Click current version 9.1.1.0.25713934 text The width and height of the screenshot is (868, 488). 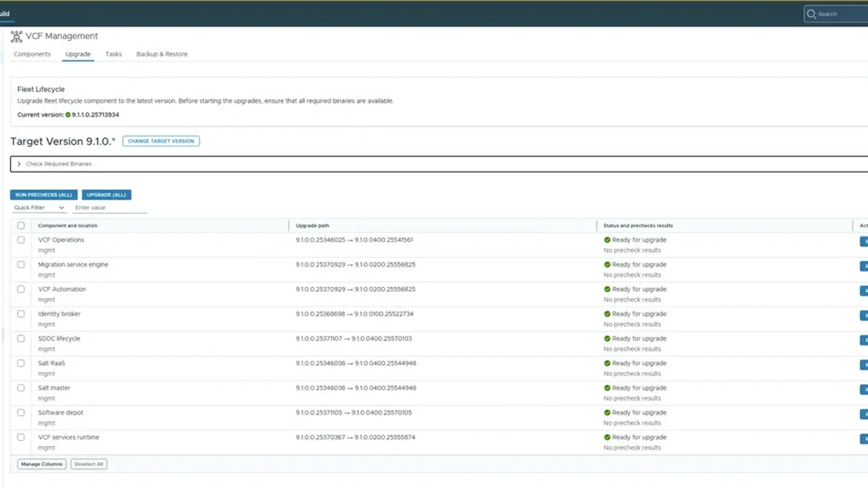click(x=95, y=115)
